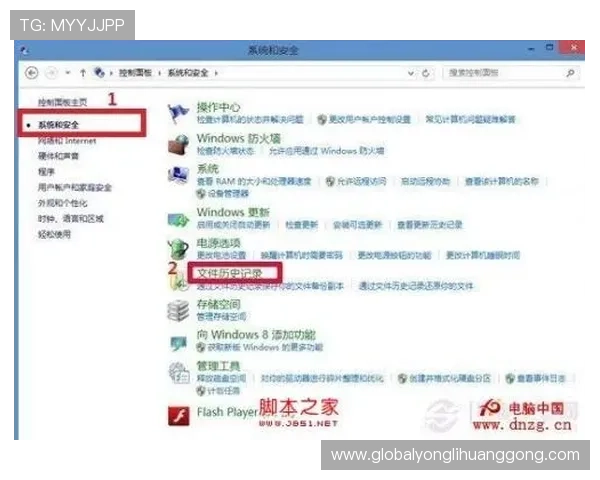
Task: Open the Windows 更新 heading link
Action: [233, 212]
